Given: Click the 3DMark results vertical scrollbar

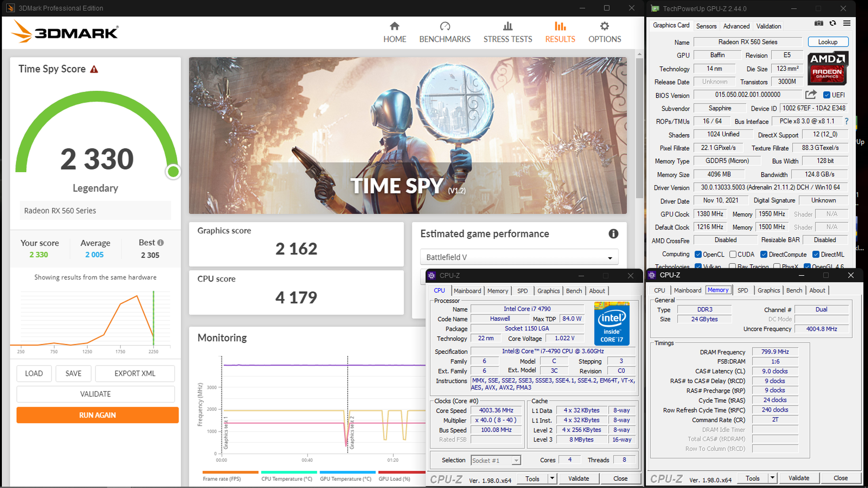Looking at the screenshot, I should coord(639,128).
